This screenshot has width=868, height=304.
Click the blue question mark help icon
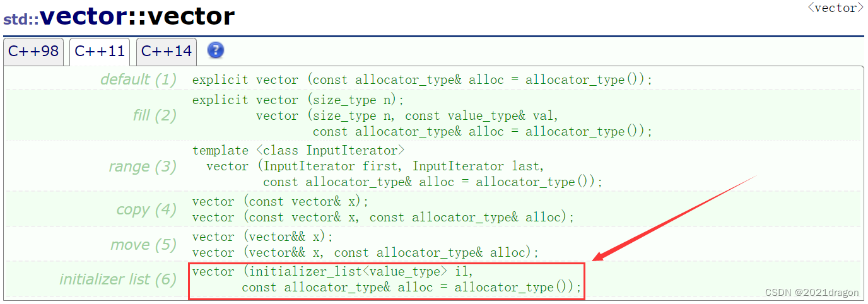coord(216,50)
